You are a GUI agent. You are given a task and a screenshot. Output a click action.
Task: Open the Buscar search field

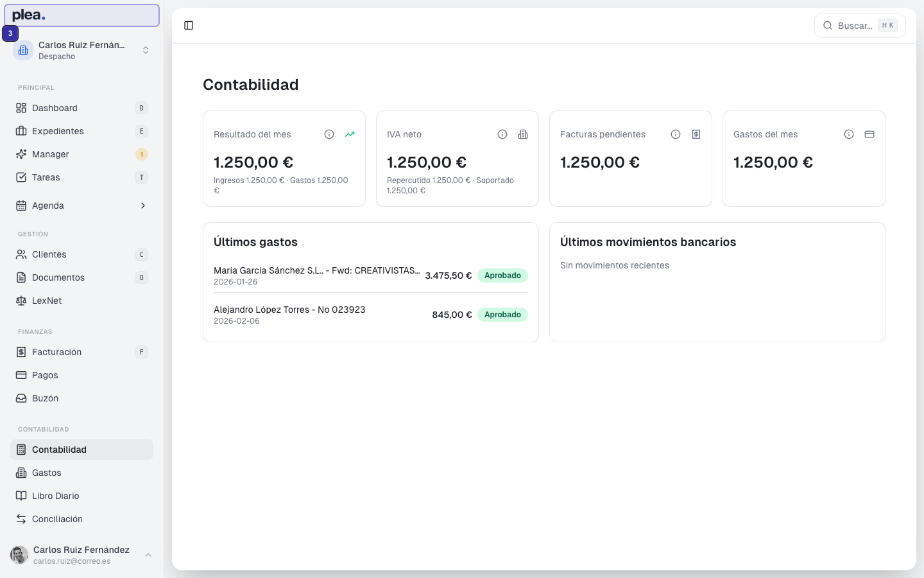pos(860,26)
